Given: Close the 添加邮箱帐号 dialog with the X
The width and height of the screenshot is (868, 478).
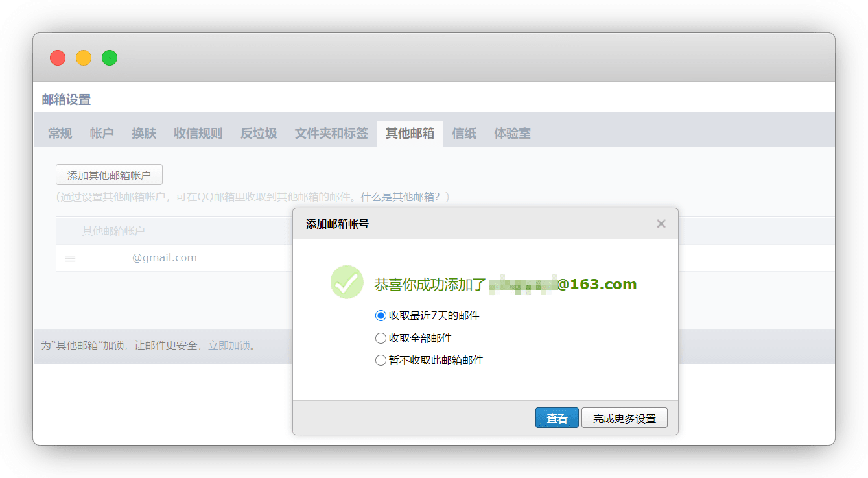Looking at the screenshot, I should coord(661,224).
